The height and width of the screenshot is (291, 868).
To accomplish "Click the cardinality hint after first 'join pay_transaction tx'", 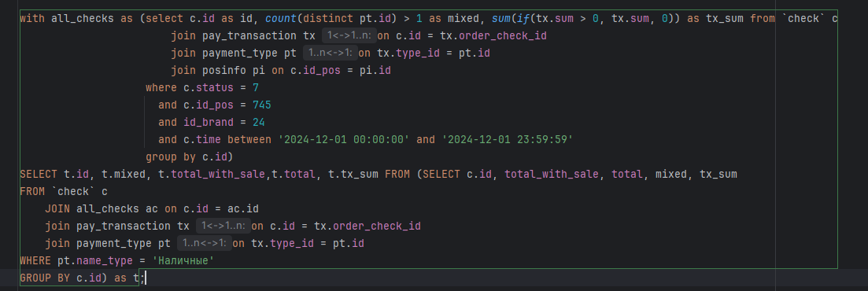I will click(349, 36).
